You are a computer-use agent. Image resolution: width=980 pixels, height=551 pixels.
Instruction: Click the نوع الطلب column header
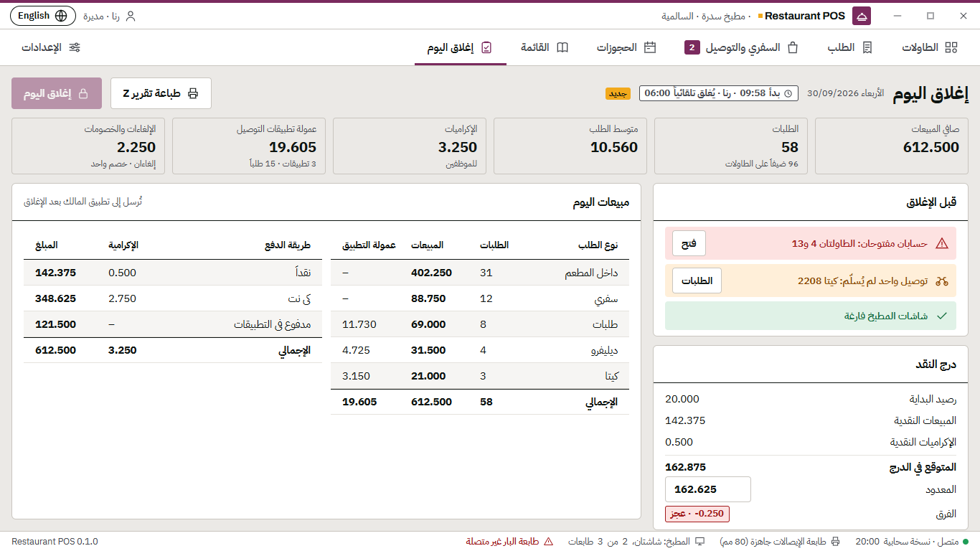(x=598, y=245)
